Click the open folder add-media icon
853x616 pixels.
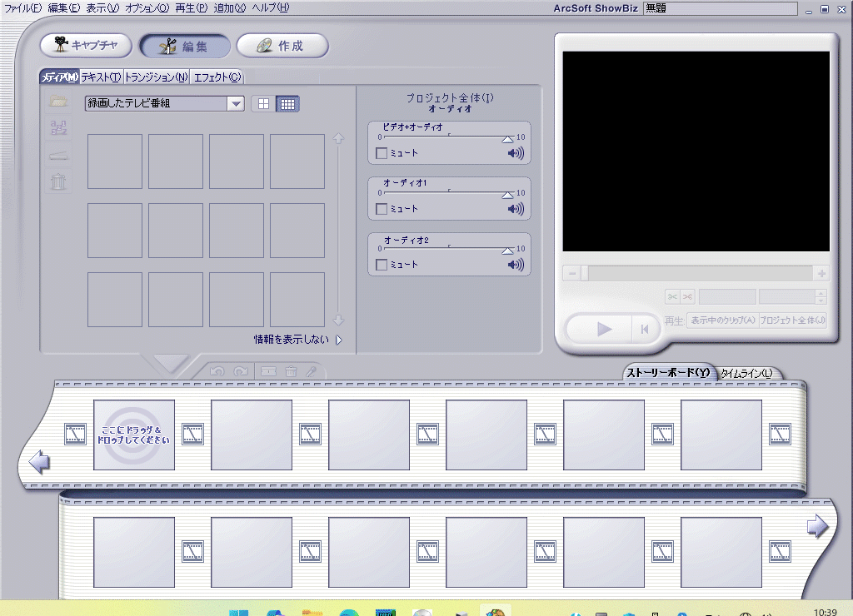[x=58, y=101]
